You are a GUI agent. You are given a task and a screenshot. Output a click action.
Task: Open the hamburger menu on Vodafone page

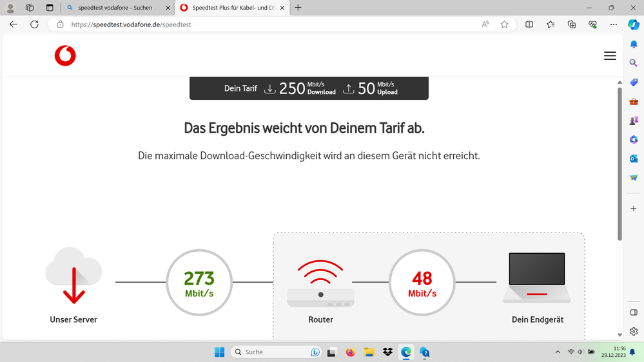(610, 56)
